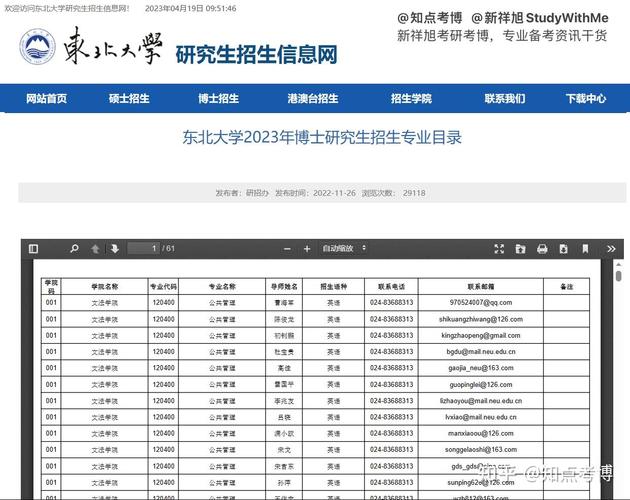Zoom in the PDF document

[307, 249]
